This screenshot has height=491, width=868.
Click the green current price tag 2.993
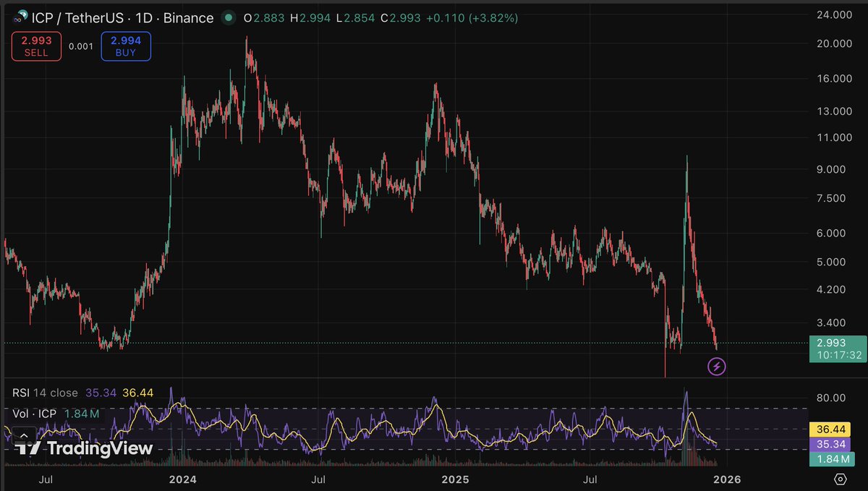838,349
